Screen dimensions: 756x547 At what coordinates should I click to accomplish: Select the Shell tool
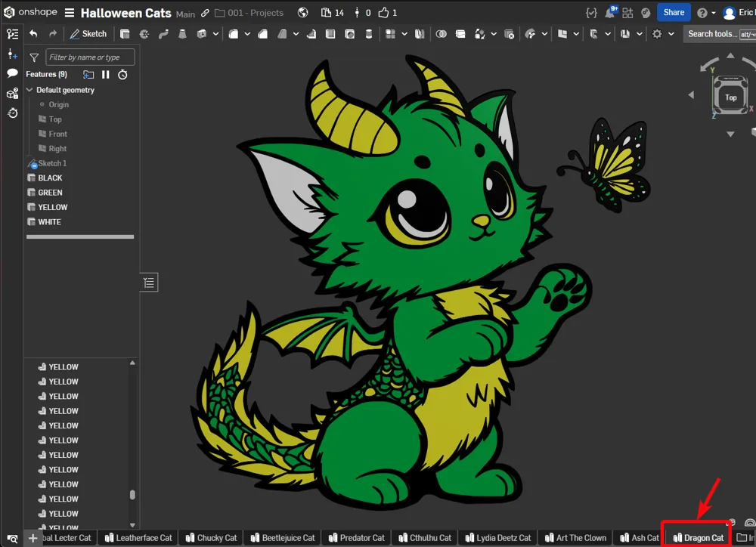330,34
